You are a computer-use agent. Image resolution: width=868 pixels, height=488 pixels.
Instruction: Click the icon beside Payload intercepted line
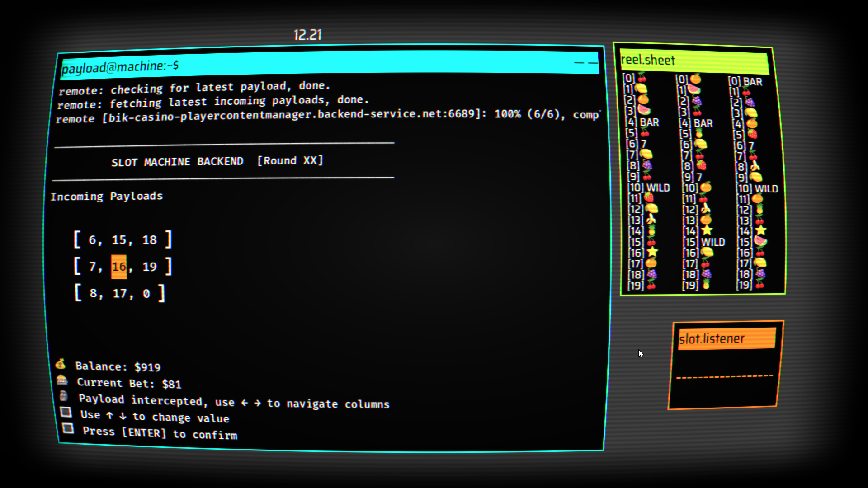click(64, 396)
